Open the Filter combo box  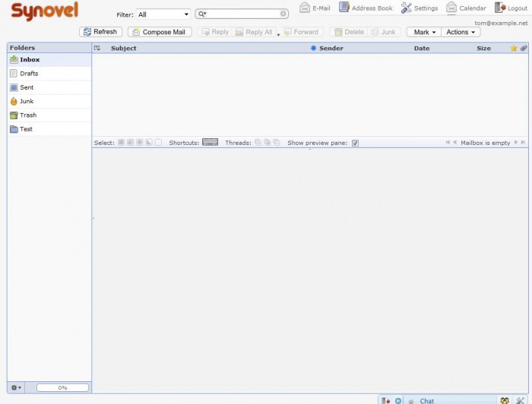point(163,14)
